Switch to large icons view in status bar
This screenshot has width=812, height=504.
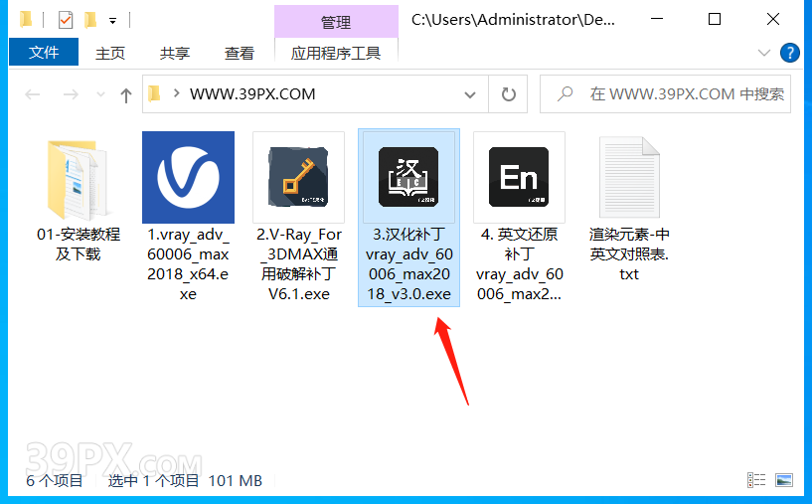783,480
